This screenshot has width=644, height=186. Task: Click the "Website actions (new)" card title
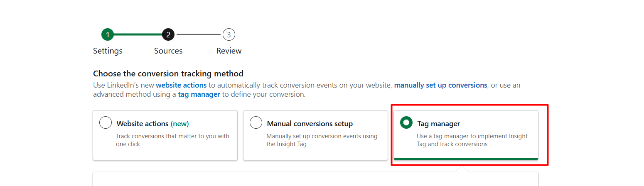pyautogui.click(x=152, y=124)
